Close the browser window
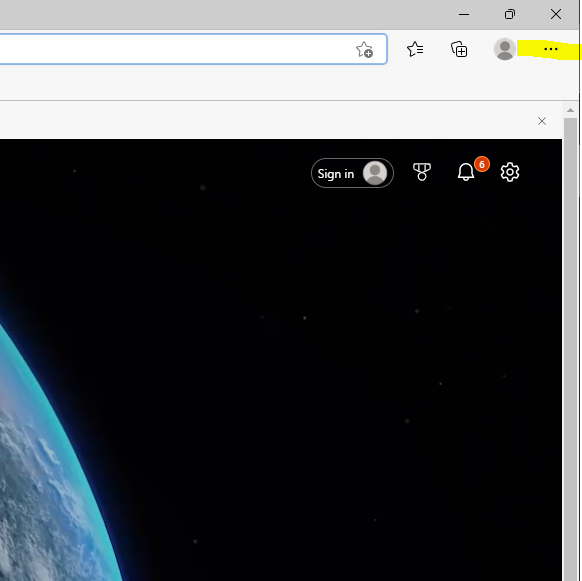582x581 pixels. (556, 14)
